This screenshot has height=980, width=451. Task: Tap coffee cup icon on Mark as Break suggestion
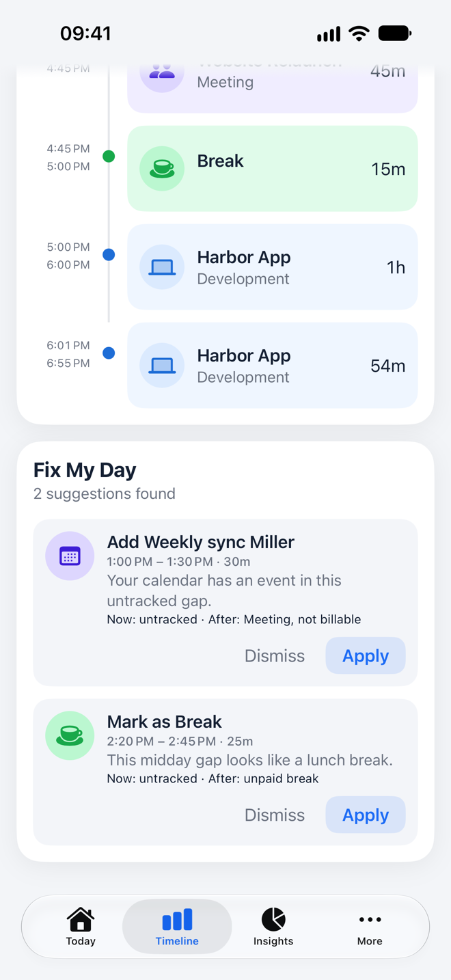point(70,735)
